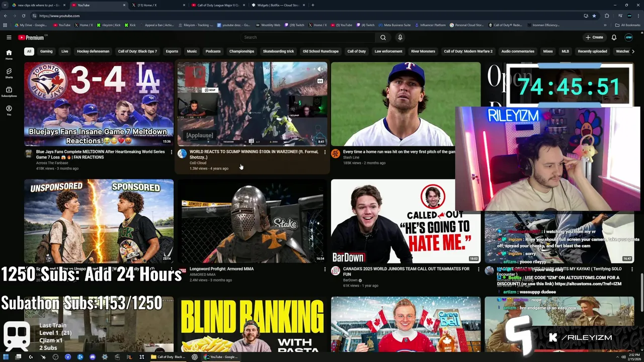Open CoD Cloud channel link

pyautogui.click(x=198, y=163)
